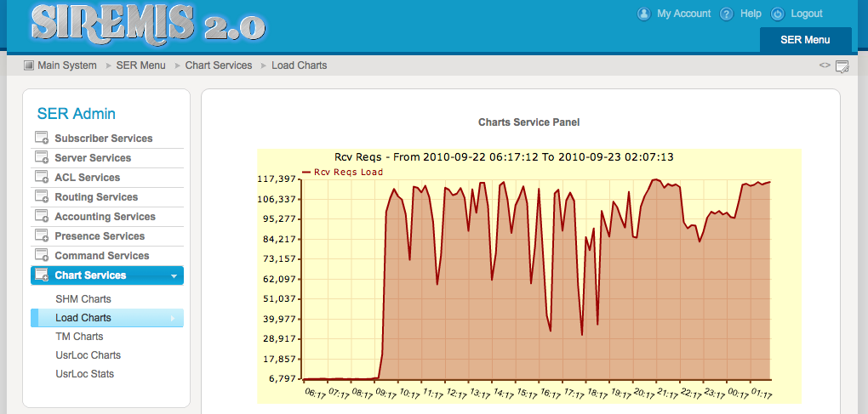Expand the Accounting Services section
868x414 pixels.
[105, 217]
